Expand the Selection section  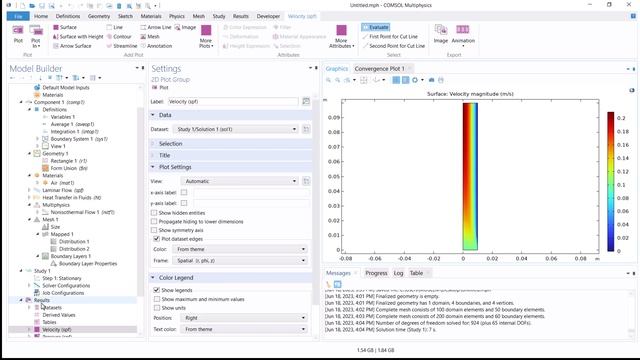(x=231, y=144)
